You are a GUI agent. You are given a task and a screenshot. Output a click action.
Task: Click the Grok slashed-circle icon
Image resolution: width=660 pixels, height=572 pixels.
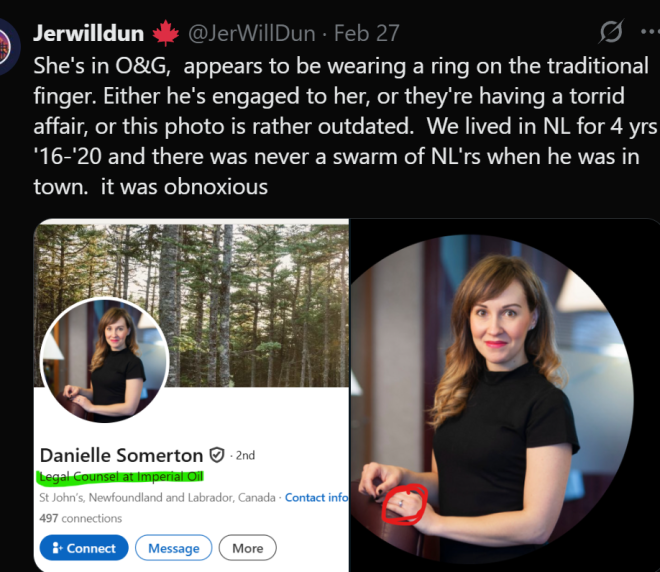click(x=610, y=33)
